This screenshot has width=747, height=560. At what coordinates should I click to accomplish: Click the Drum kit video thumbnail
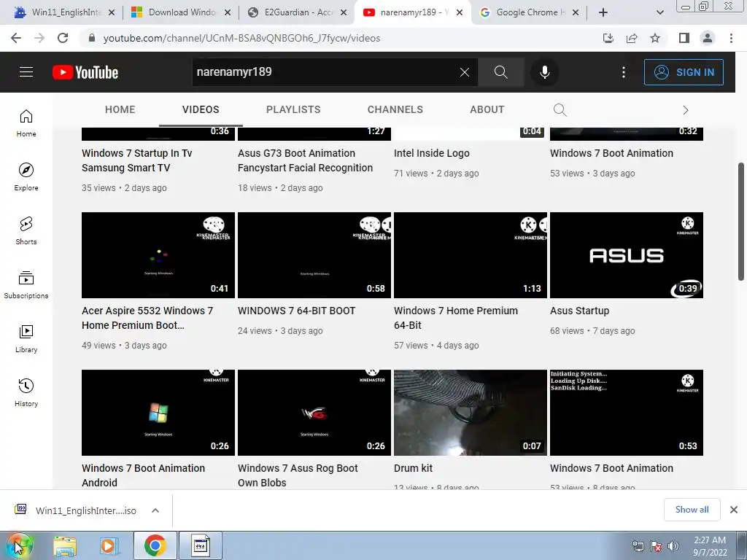[471, 413]
